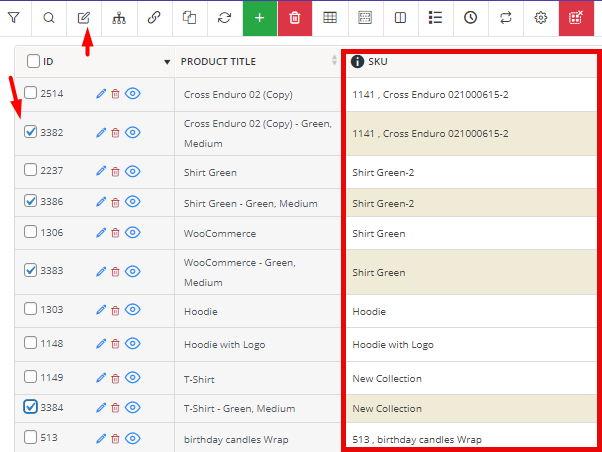The height and width of the screenshot is (452, 602).
Task: Click the SKU column header
Action: (x=378, y=62)
